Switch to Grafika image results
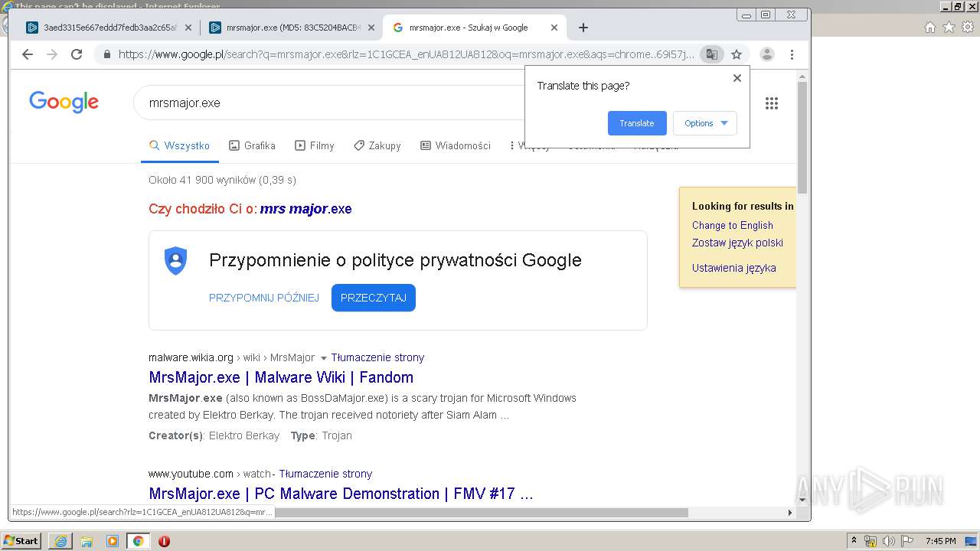 [252, 145]
